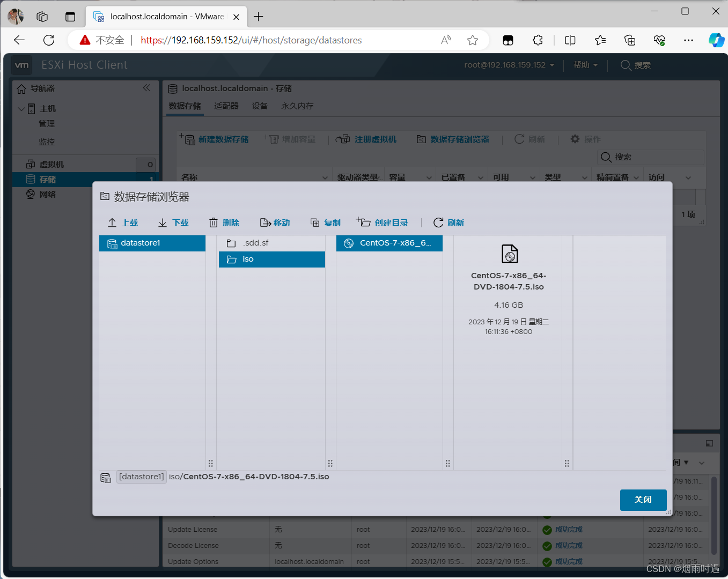Open browser extensions puzzle icon
The image size is (728, 579).
[x=538, y=40]
